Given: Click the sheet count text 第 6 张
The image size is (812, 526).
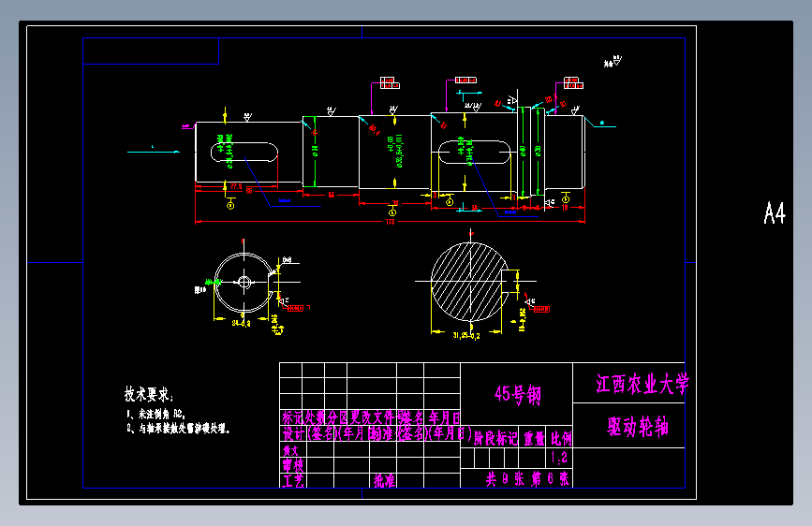Looking at the screenshot, I should (550, 479).
